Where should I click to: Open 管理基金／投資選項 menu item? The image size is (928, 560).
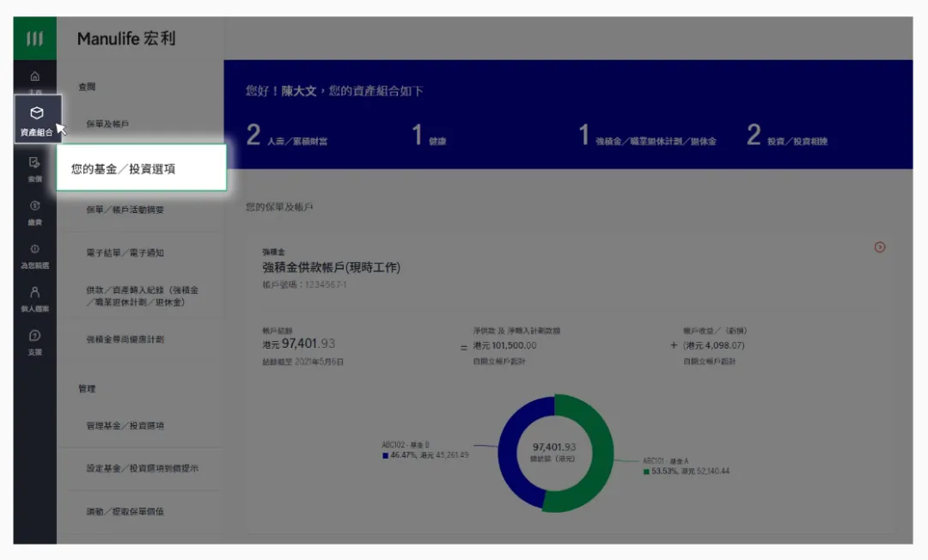(x=125, y=426)
